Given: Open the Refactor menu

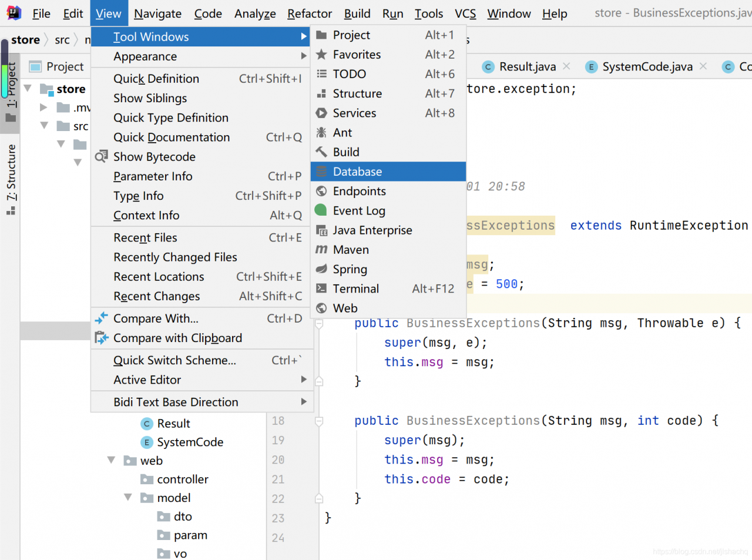Looking at the screenshot, I should (x=309, y=14).
